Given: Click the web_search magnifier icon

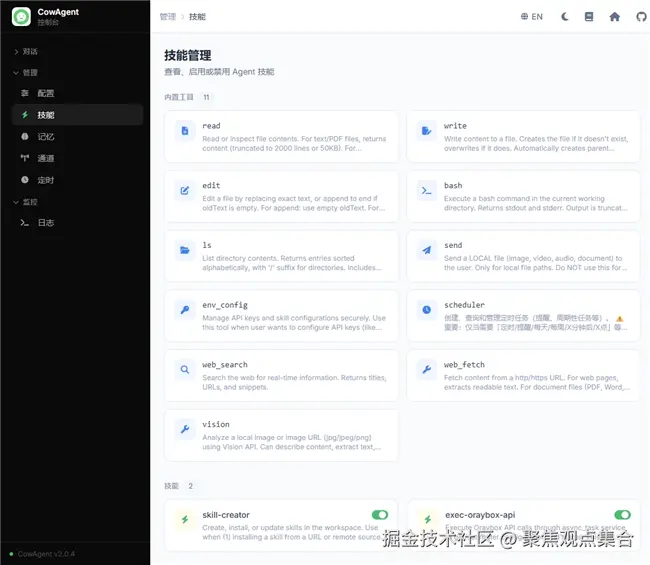Looking at the screenshot, I should [x=185, y=369].
